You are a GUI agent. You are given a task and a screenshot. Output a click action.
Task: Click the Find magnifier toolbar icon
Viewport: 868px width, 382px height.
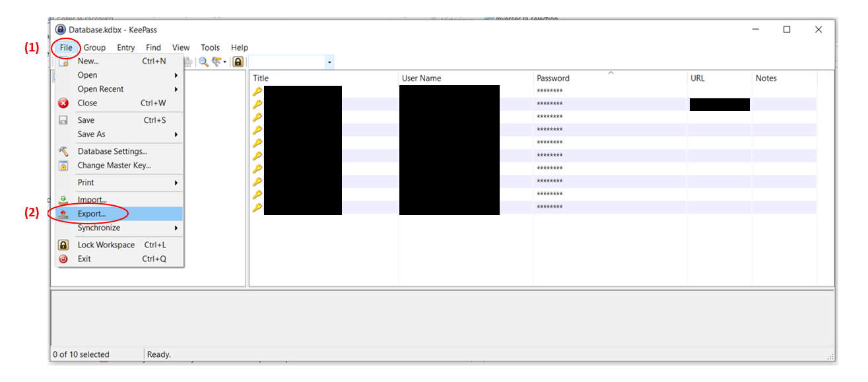tap(203, 61)
